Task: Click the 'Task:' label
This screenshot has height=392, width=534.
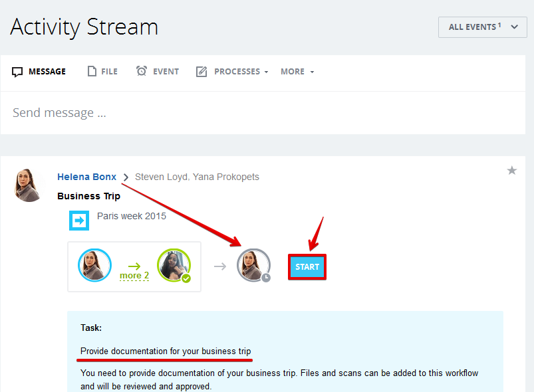Action: 91,328
